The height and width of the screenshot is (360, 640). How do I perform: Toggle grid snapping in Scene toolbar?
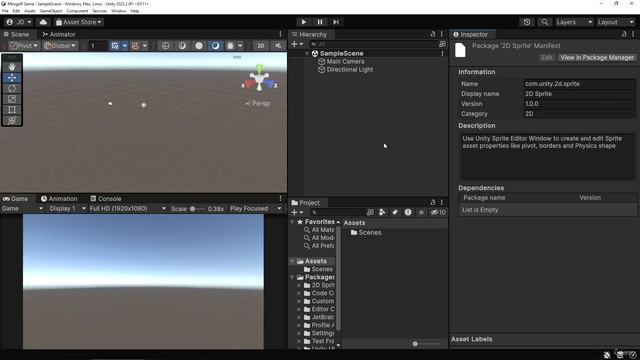(135, 46)
